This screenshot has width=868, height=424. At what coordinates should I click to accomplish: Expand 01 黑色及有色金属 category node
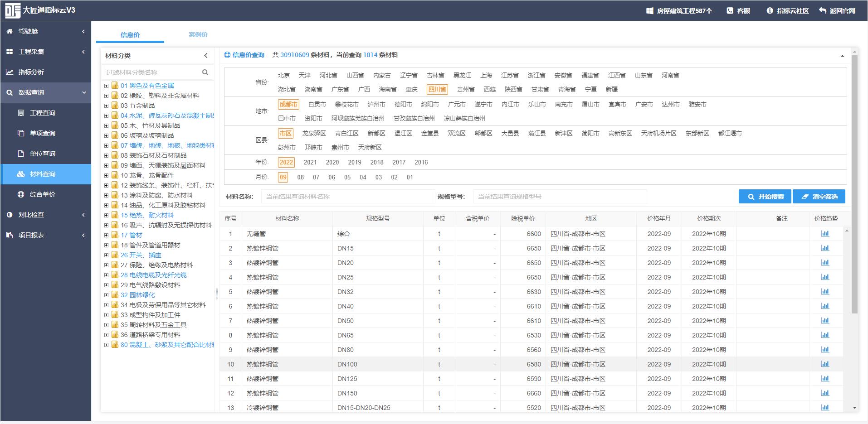106,86
